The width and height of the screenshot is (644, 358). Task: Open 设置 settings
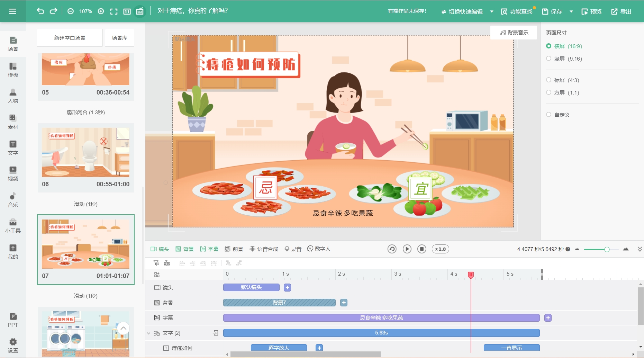[13, 346]
